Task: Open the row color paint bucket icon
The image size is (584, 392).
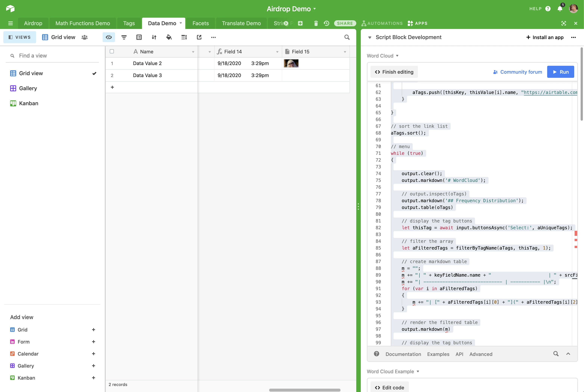Action: (x=169, y=37)
